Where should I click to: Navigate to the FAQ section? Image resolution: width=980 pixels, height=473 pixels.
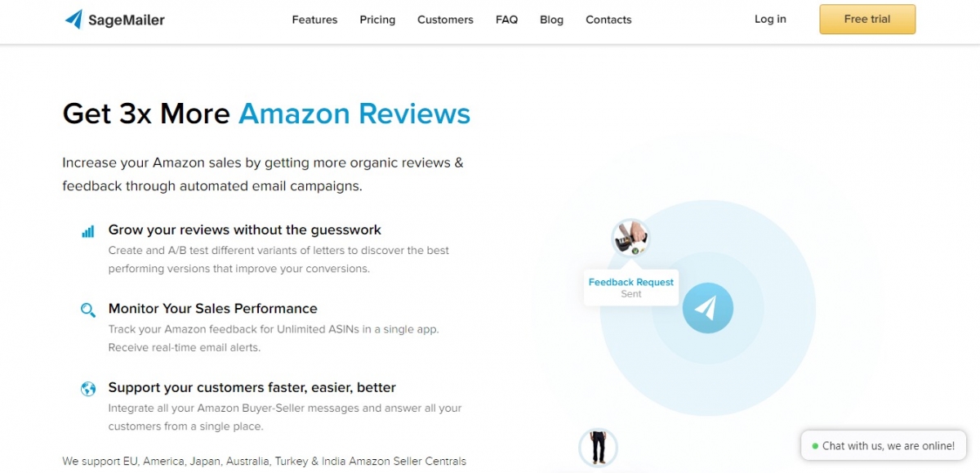tap(506, 20)
